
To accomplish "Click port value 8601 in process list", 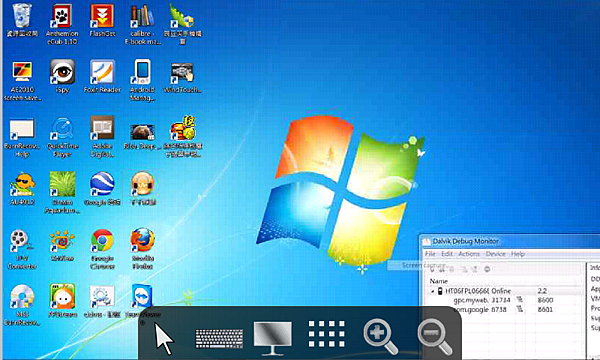I will [545, 310].
